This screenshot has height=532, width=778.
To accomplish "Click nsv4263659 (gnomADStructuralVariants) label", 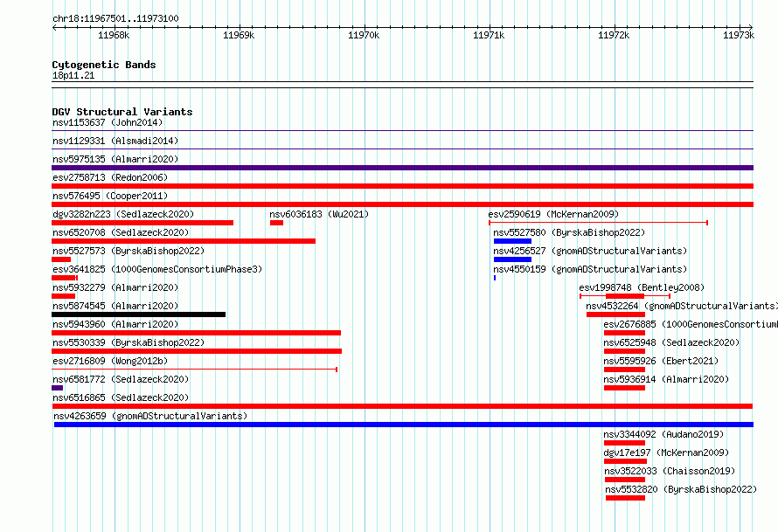I will (x=150, y=416).
